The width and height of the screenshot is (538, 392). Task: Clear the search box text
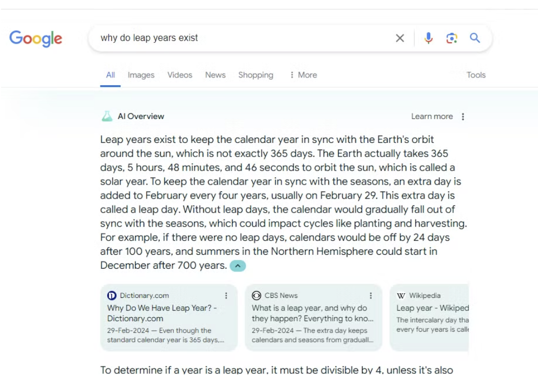tap(400, 38)
